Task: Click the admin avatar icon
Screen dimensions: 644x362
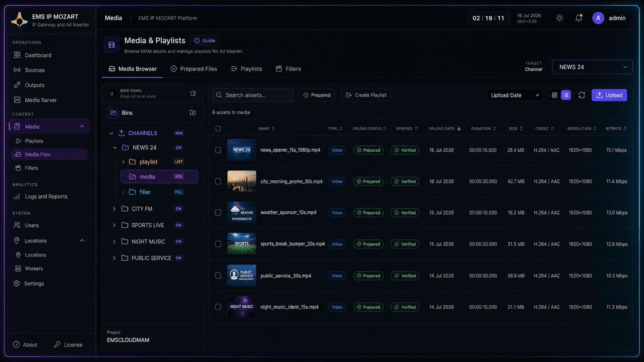Action: click(598, 18)
